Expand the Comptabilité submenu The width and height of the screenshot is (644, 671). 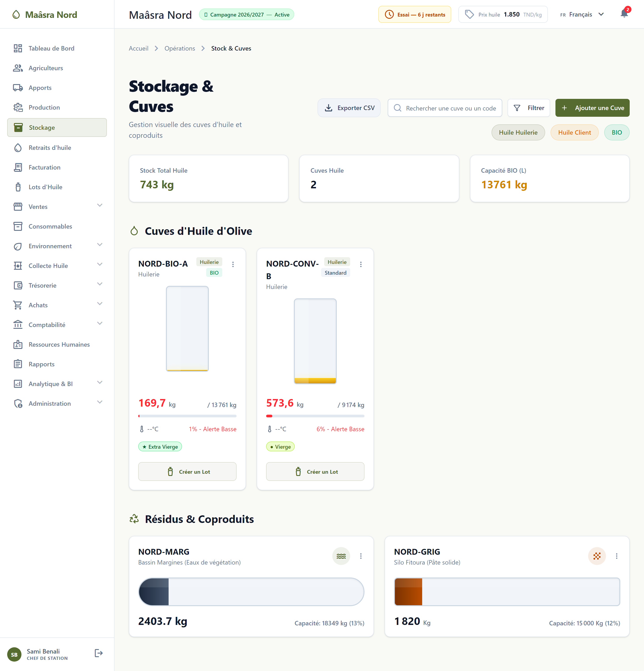coord(100,323)
